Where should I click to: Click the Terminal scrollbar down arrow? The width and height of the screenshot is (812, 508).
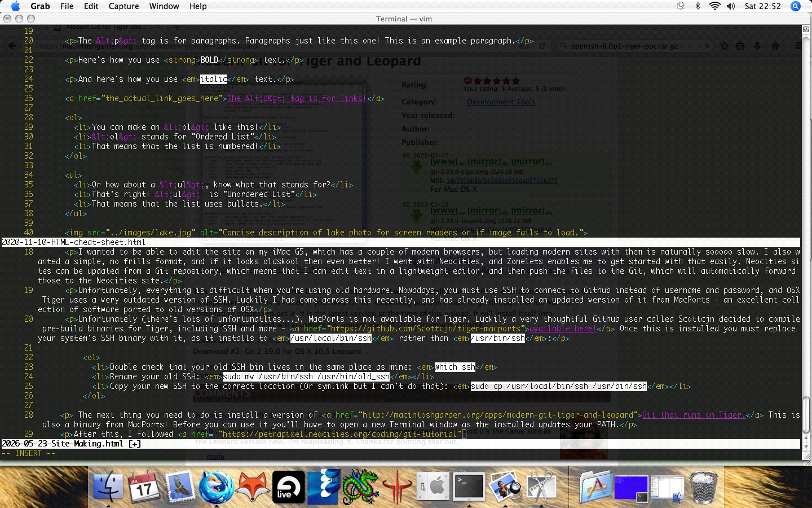coord(806,446)
